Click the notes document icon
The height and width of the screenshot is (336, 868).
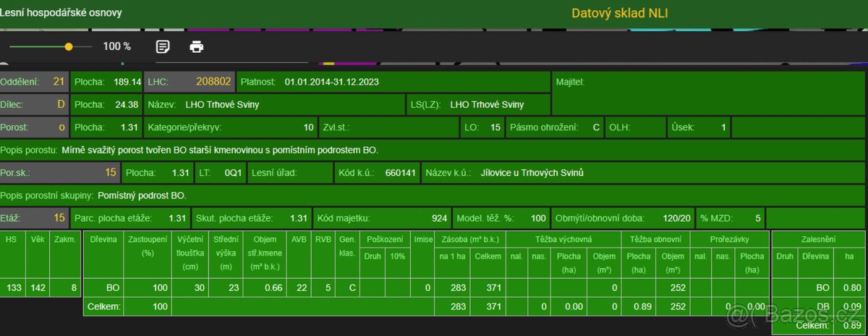coord(163,47)
